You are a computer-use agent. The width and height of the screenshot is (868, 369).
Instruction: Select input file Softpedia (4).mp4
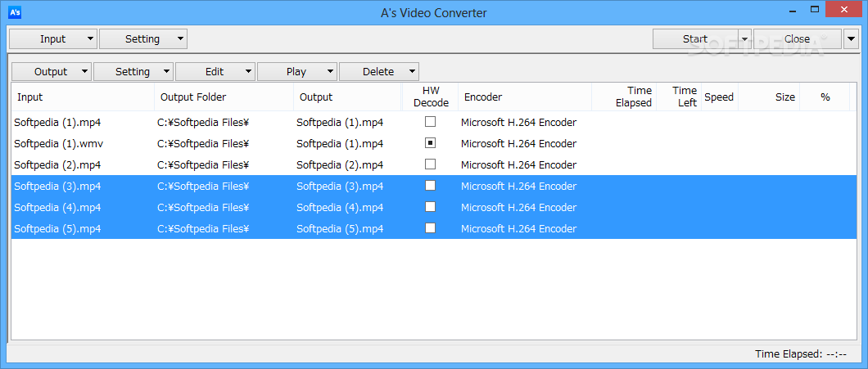tap(57, 208)
